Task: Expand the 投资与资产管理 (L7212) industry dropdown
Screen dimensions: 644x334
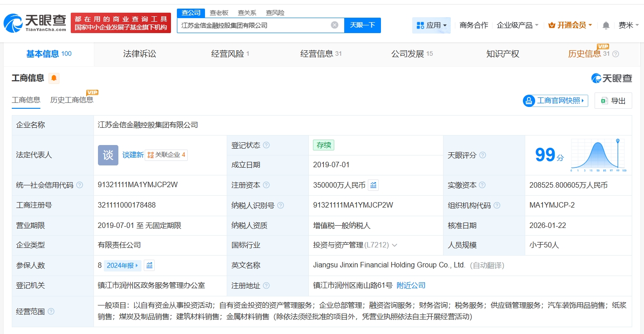Action: (x=394, y=245)
